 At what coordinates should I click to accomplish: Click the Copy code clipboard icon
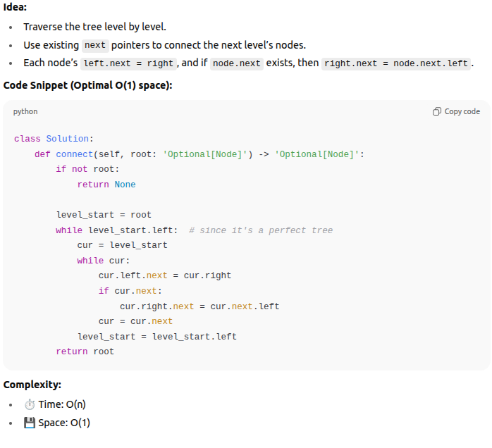(x=437, y=111)
